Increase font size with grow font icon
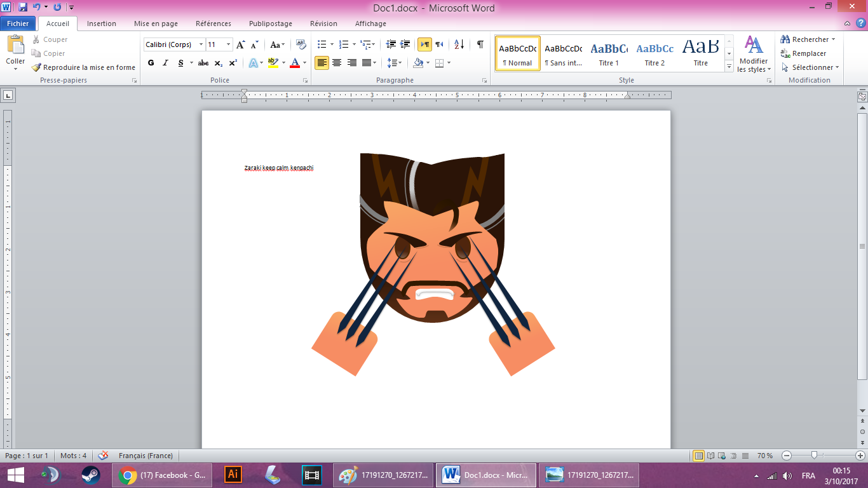 tap(241, 44)
